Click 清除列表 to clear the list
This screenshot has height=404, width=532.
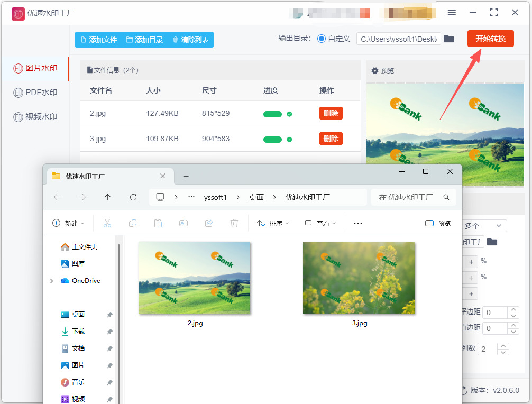[191, 40]
